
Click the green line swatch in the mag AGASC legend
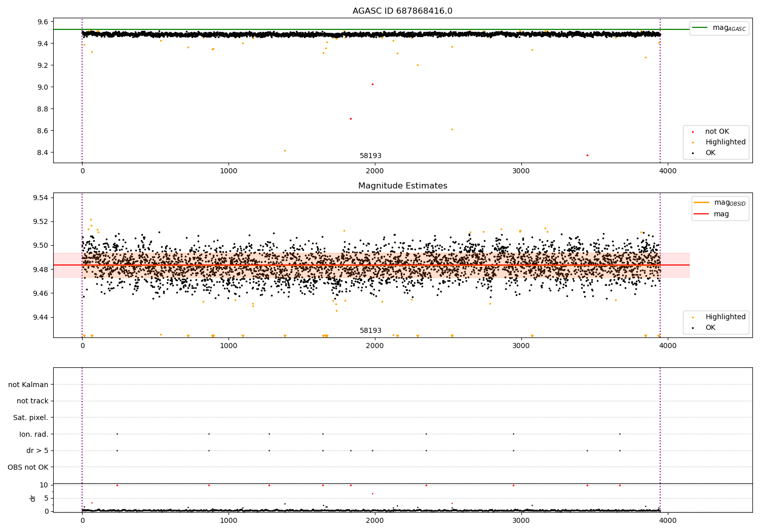coord(700,28)
